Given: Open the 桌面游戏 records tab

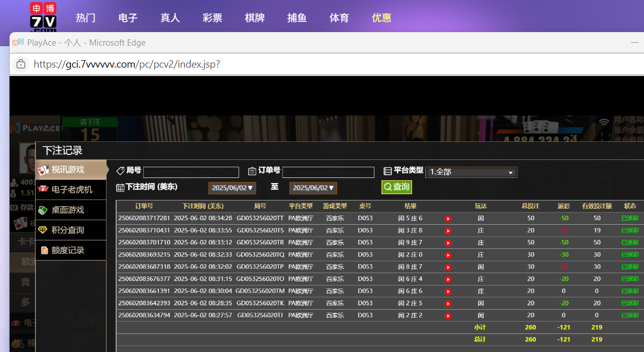Looking at the screenshot, I should pos(71,210).
